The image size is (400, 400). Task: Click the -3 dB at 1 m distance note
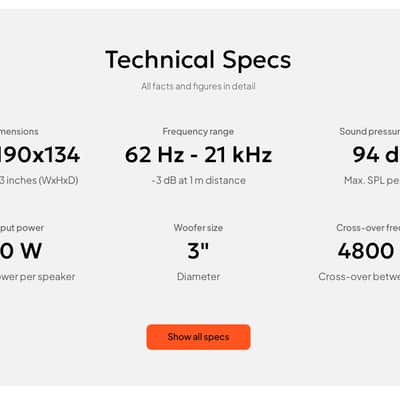199,180
